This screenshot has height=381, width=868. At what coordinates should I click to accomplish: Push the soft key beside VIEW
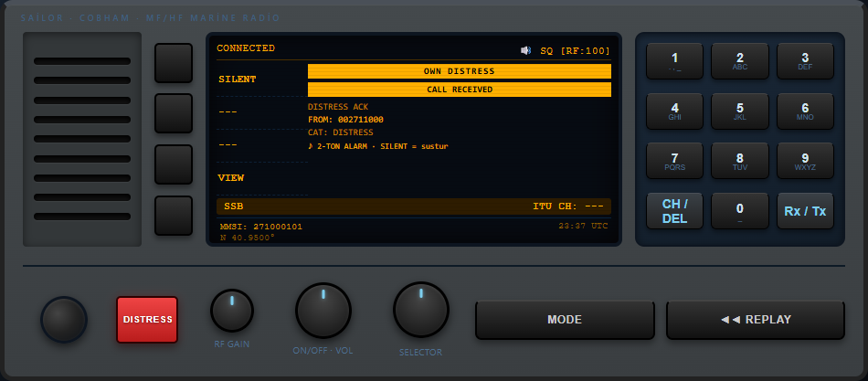(x=174, y=216)
